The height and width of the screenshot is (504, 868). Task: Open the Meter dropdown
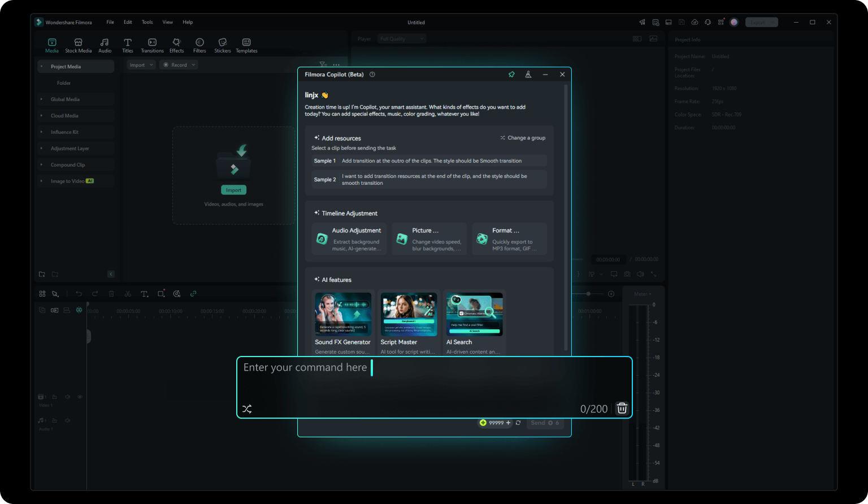[643, 294]
